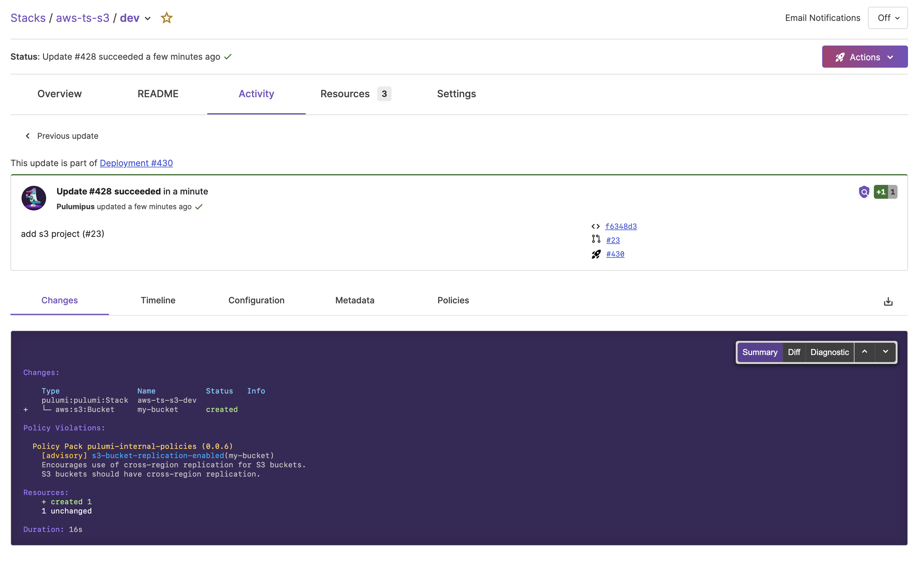Open the Configuration sub-tab
Image resolution: width=924 pixels, height=563 pixels.
257,300
